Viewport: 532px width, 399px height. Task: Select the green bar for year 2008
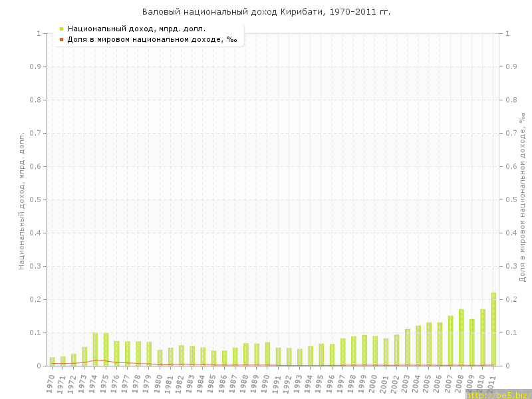pos(461,337)
